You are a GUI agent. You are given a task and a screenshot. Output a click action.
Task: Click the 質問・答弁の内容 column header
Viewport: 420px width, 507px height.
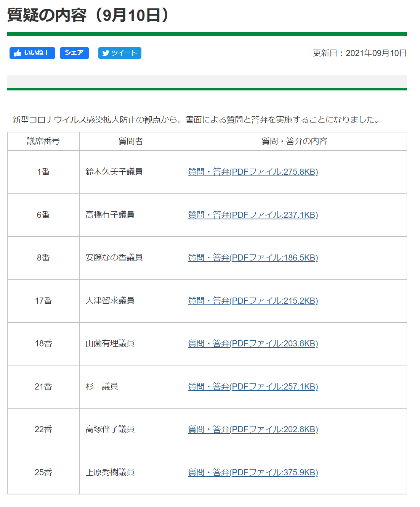[294, 142]
